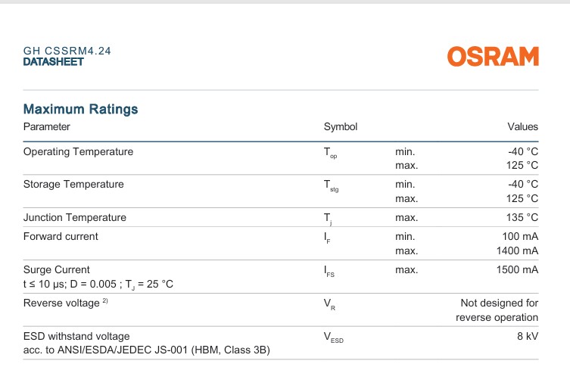Click the Reverse voltage footnote 2 marker
The height and width of the screenshot is (392, 570).
click(105, 300)
